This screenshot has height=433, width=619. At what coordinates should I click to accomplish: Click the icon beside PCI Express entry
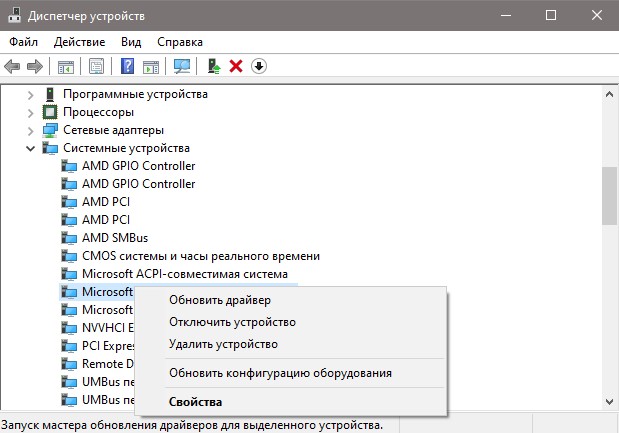[x=69, y=346]
